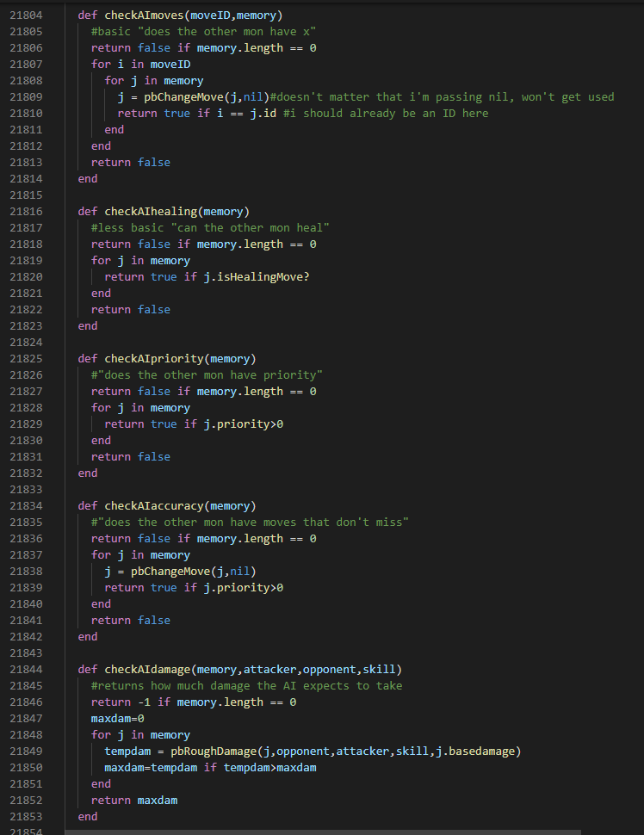Image resolution: width=644 pixels, height=835 pixels.
Task: Click line number 21842
Action: (x=26, y=637)
